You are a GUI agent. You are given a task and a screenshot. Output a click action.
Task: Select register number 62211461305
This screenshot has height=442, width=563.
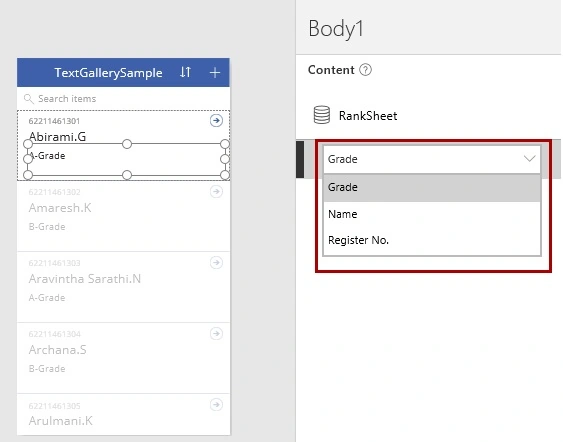point(55,406)
